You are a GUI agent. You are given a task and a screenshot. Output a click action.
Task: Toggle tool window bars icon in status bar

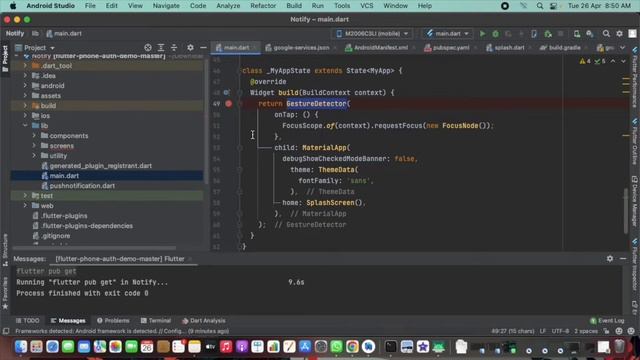(x=6, y=331)
